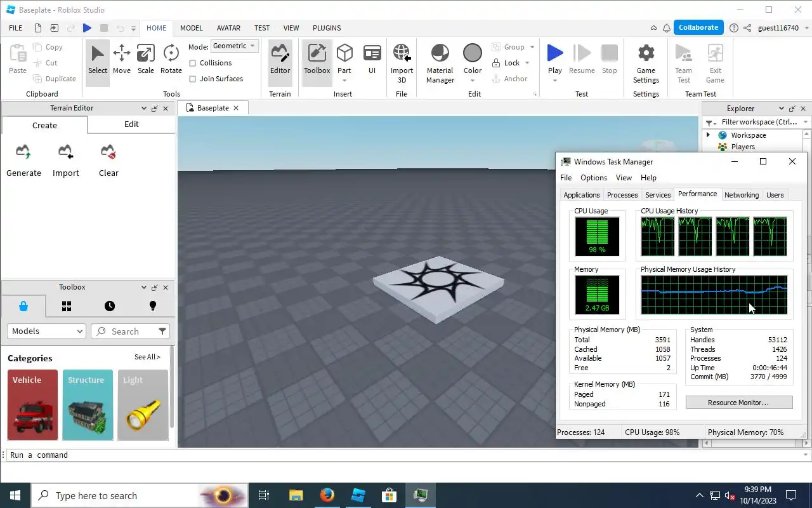Open Microsoft Store from taskbar
The width and height of the screenshot is (812, 508).
coord(389,495)
